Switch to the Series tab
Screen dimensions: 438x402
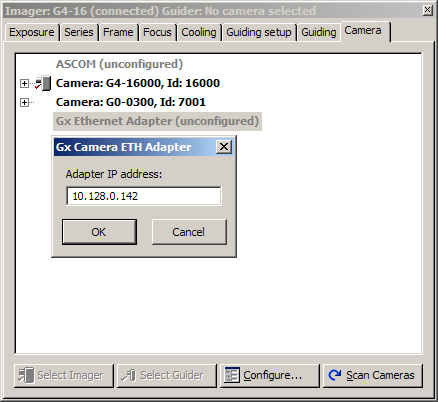click(x=79, y=32)
